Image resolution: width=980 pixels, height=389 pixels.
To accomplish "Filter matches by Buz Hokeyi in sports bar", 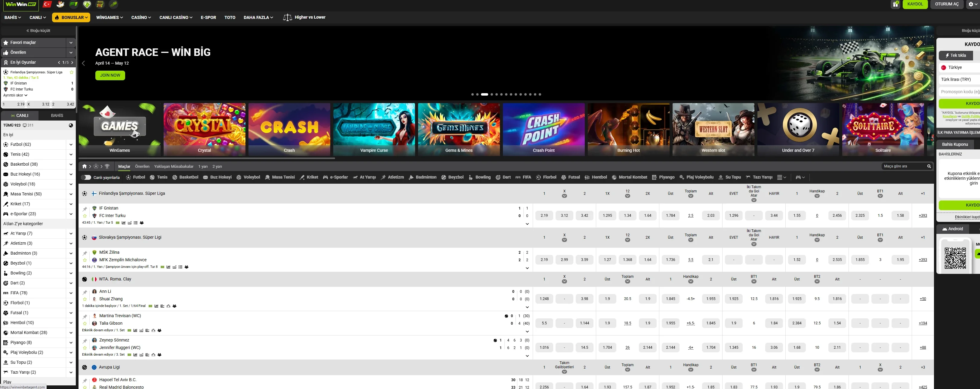I will point(217,177).
